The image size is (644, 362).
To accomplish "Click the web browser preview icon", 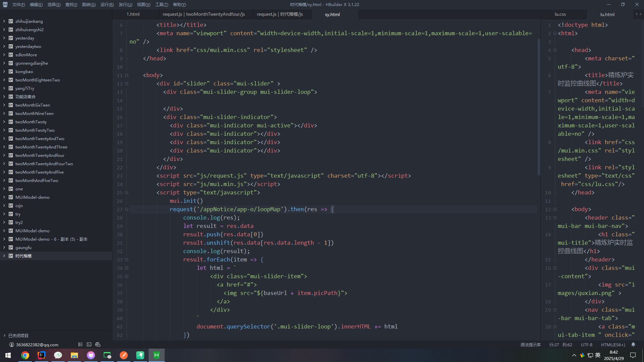I will (98, 345).
